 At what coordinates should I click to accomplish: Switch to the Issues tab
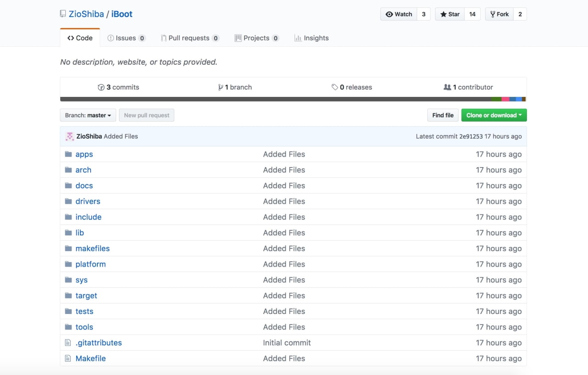point(126,38)
